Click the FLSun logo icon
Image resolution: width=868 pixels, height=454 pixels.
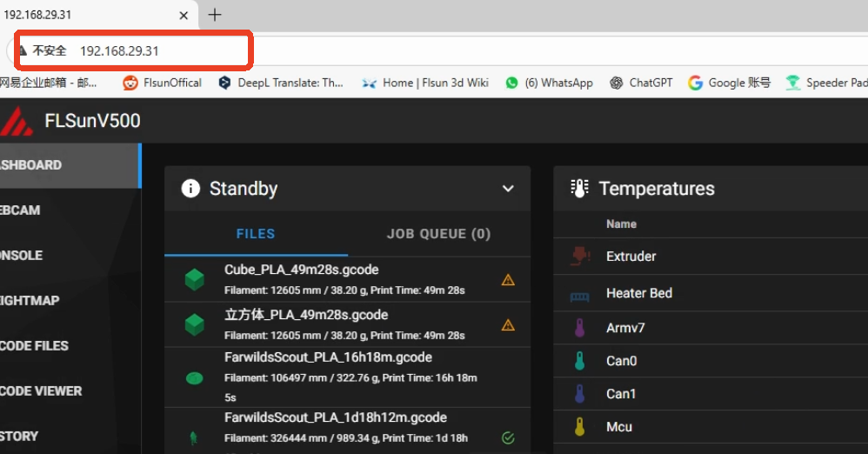coord(17,121)
